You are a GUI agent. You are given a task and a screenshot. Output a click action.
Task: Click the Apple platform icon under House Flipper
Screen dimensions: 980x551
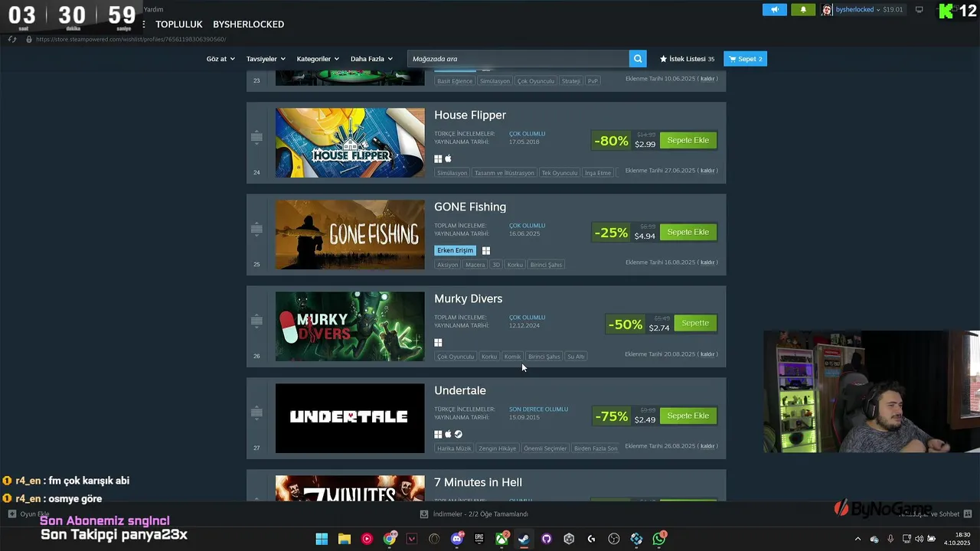pos(449,158)
